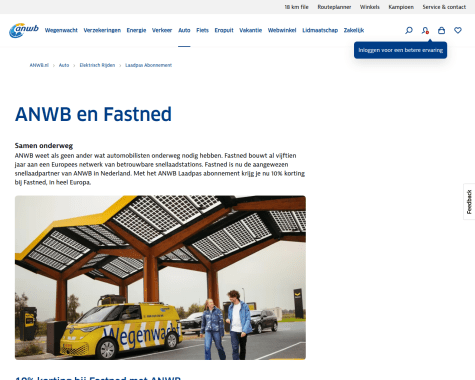The image size is (475, 380).
Task: Open the Eropuit menu
Action: 224,30
